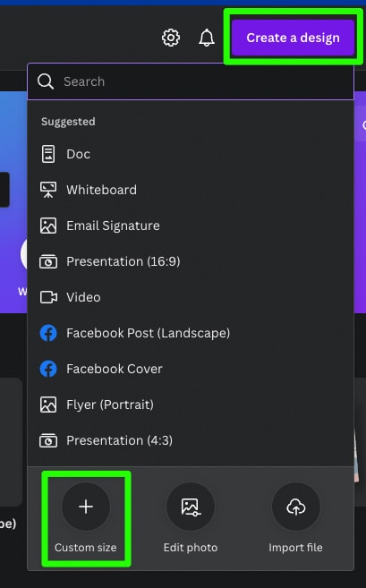Click the Whiteboard easel icon
366x588 pixels.
point(48,190)
